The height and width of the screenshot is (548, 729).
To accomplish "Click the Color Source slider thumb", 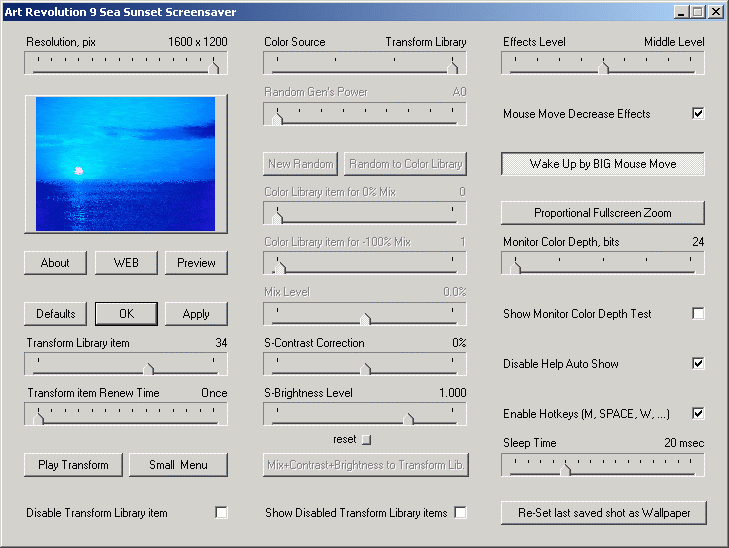I will 452,66.
